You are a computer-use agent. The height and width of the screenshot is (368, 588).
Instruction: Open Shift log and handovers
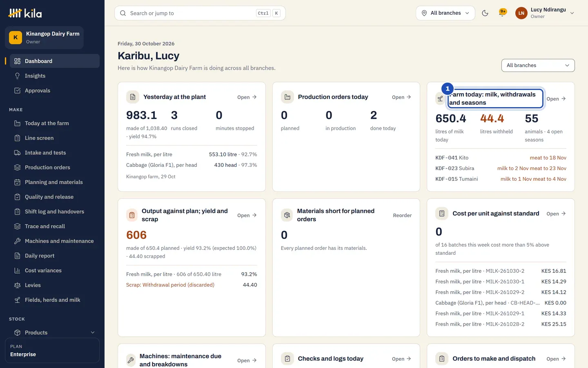(x=55, y=211)
